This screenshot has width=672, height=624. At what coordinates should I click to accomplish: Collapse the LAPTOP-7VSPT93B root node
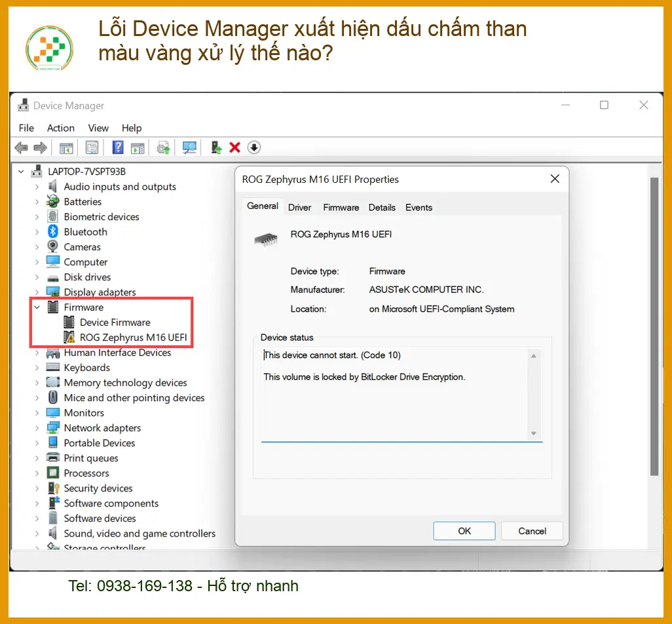point(21,172)
